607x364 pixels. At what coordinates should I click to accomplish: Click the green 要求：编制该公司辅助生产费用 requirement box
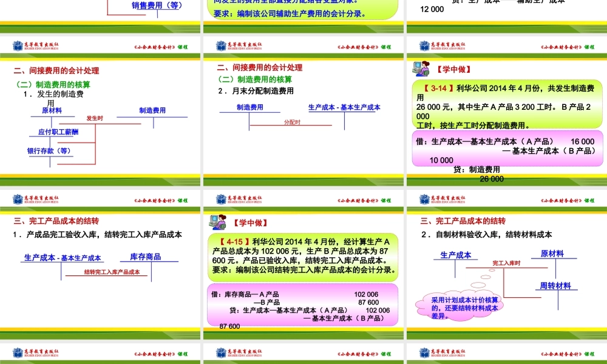(x=303, y=10)
